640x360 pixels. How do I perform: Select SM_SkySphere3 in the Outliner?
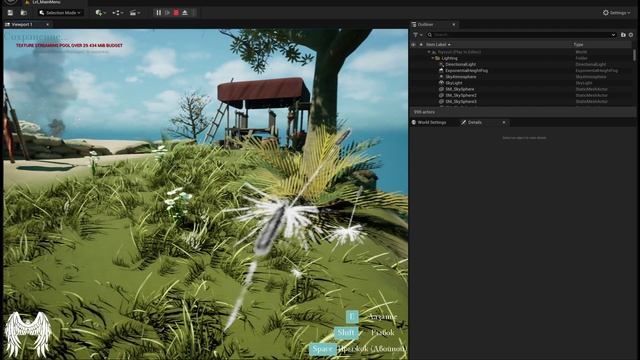click(x=461, y=101)
